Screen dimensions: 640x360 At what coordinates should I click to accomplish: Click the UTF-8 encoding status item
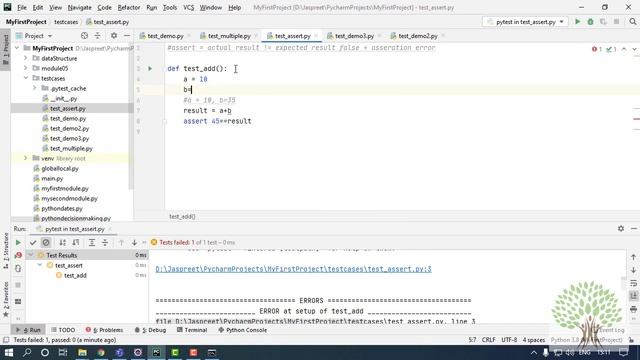tap(509, 340)
